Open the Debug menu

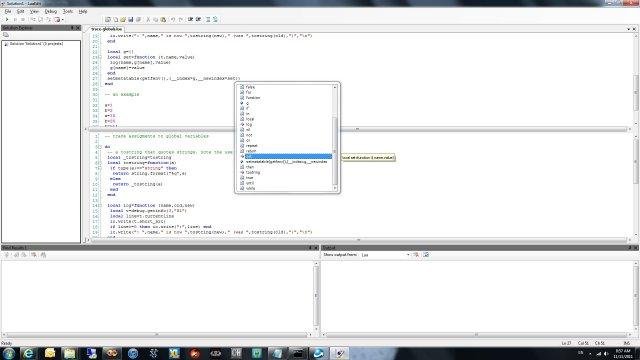click(x=51, y=11)
